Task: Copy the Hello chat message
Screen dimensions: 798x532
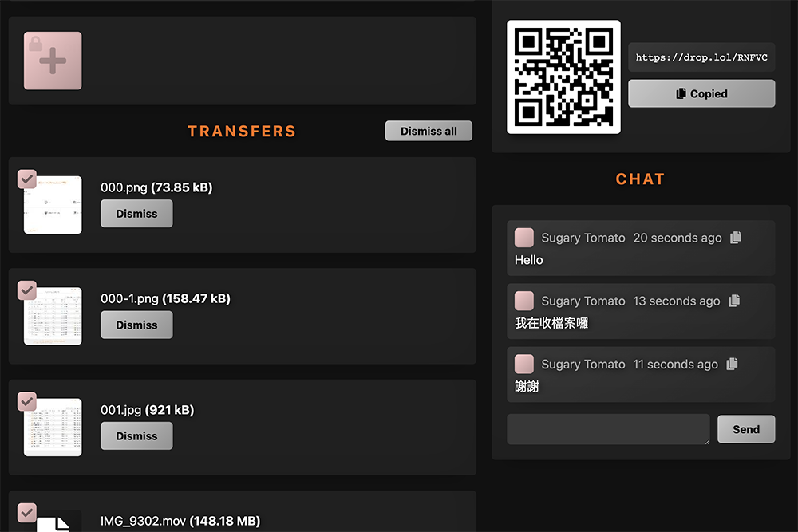Action: (736, 238)
